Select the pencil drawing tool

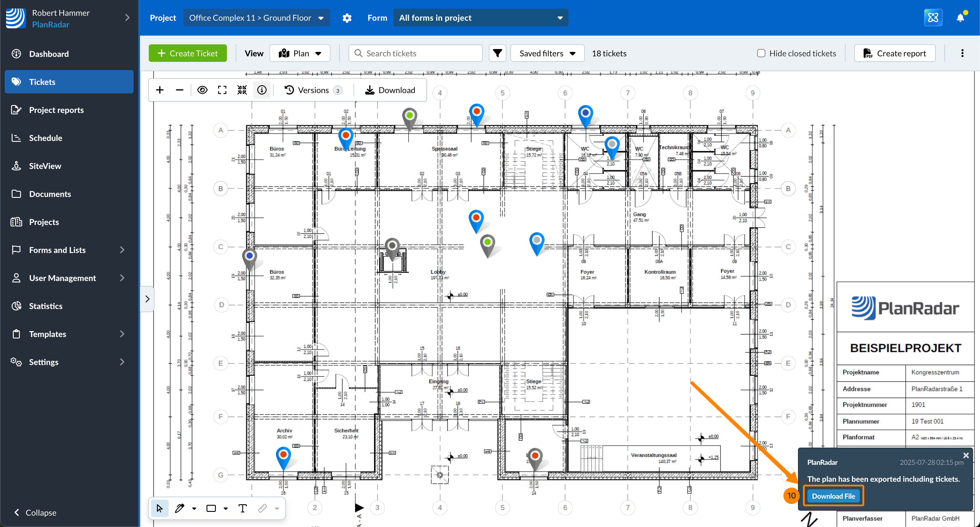click(180, 508)
